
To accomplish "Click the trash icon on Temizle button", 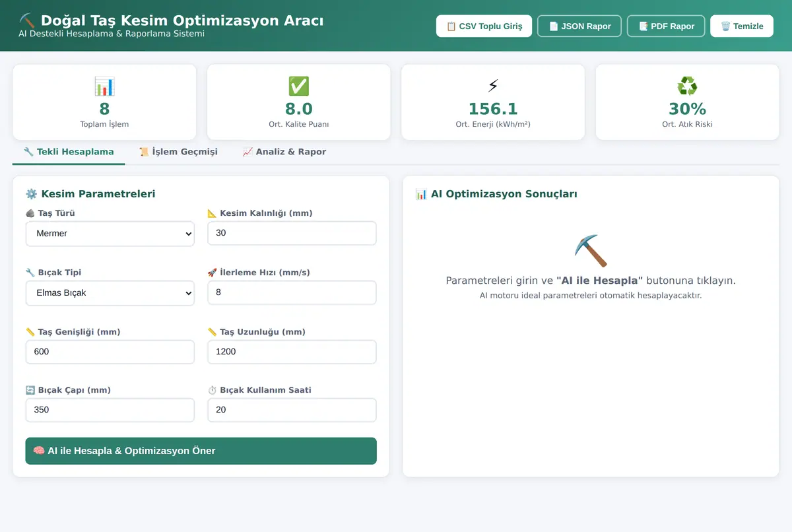I will [725, 26].
